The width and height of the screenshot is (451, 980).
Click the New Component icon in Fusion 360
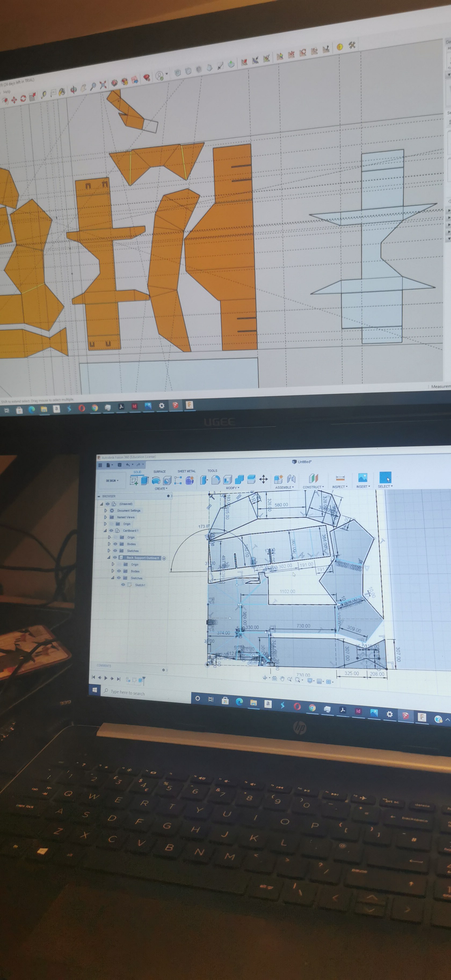(x=278, y=479)
